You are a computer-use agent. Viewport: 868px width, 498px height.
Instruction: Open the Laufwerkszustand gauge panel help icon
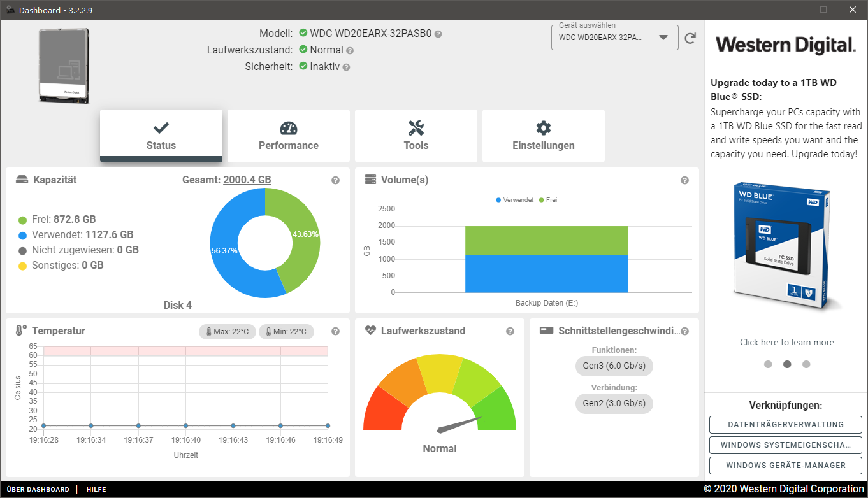[510, 331]
